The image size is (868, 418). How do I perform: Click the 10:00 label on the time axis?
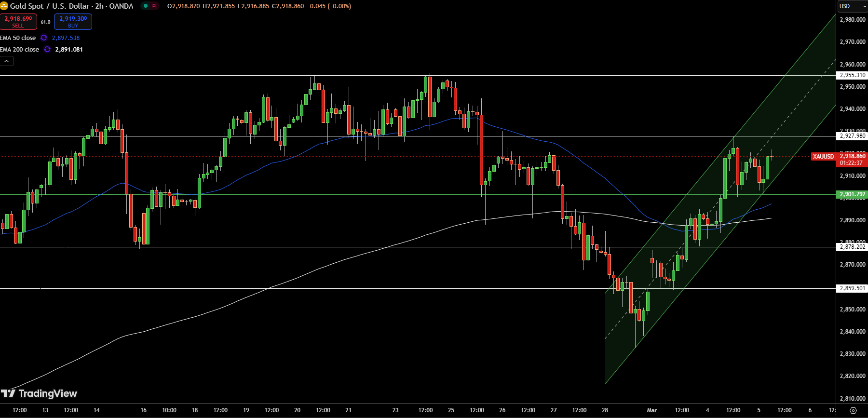[169, 410]
